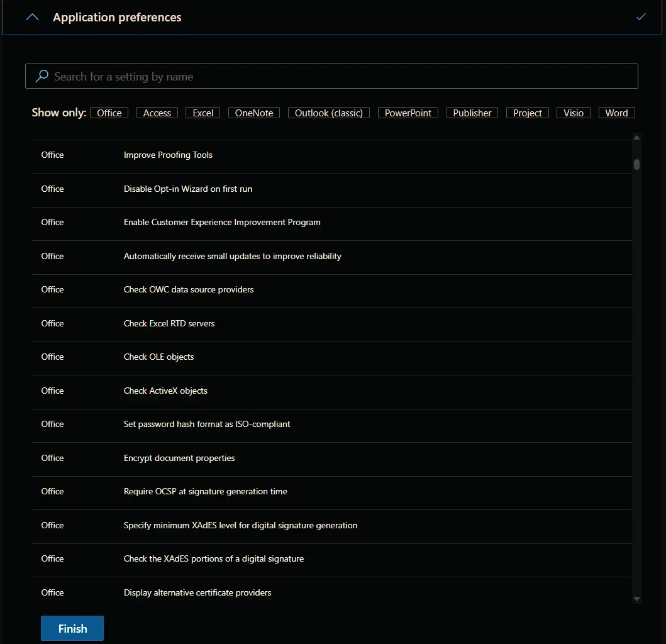Filter settings by PowerPoint
Image resolution: width=666 pixels, height=644 pixels.
pyautogui.click(x=408, y=113)
